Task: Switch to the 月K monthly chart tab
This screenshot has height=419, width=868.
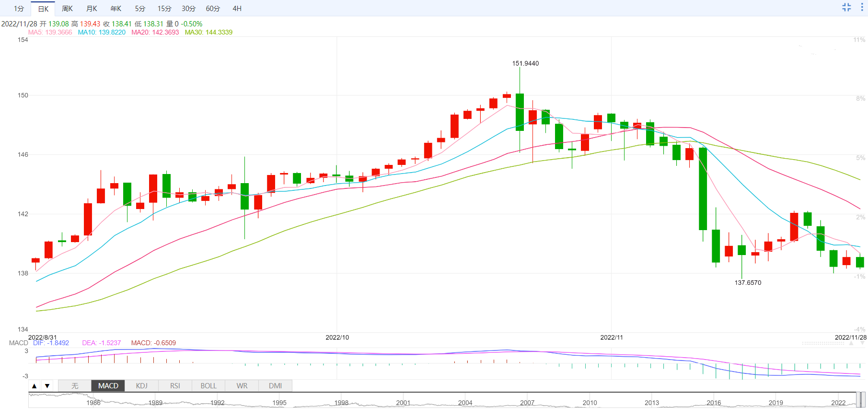Action: pos(92,9)
